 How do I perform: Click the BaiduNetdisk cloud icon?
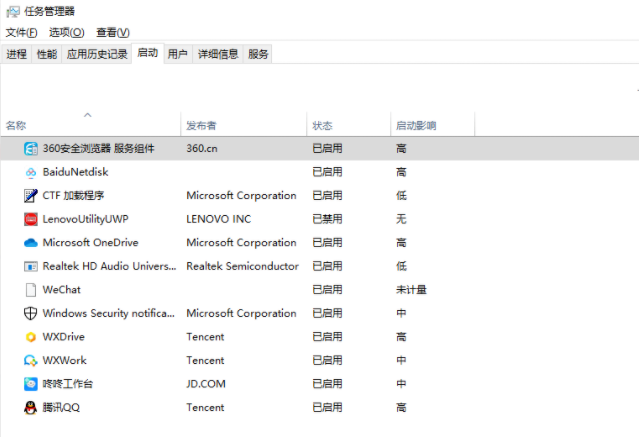31,172
